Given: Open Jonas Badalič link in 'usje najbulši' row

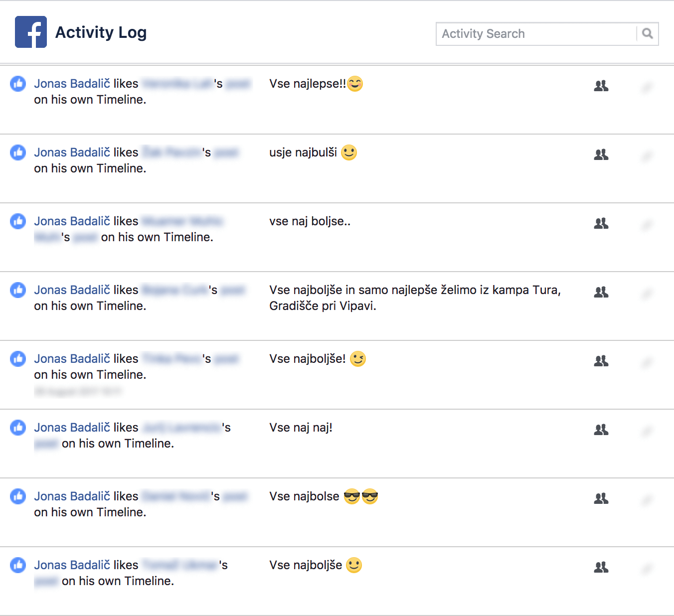Looking at the screenshot, I should click(x=72, y=152).
